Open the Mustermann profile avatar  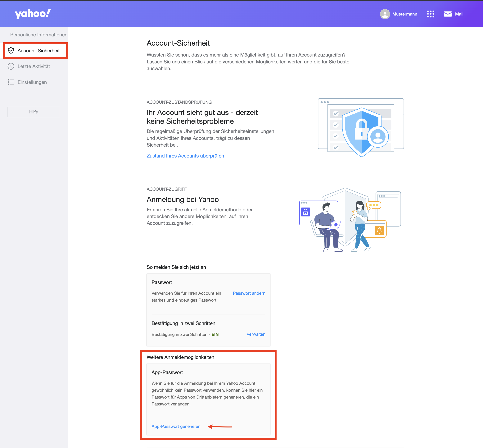[x=385, y=14]
